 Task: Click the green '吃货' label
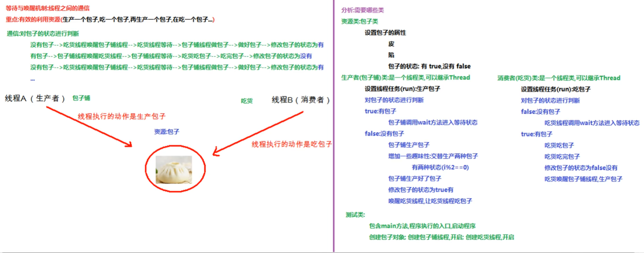(247, 101)
